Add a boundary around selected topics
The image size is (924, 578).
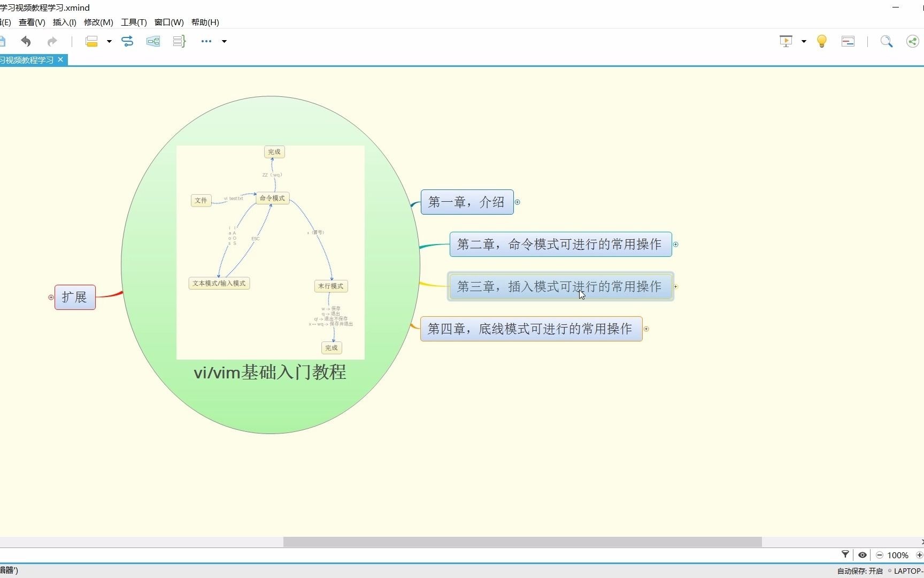click(153, 41)
